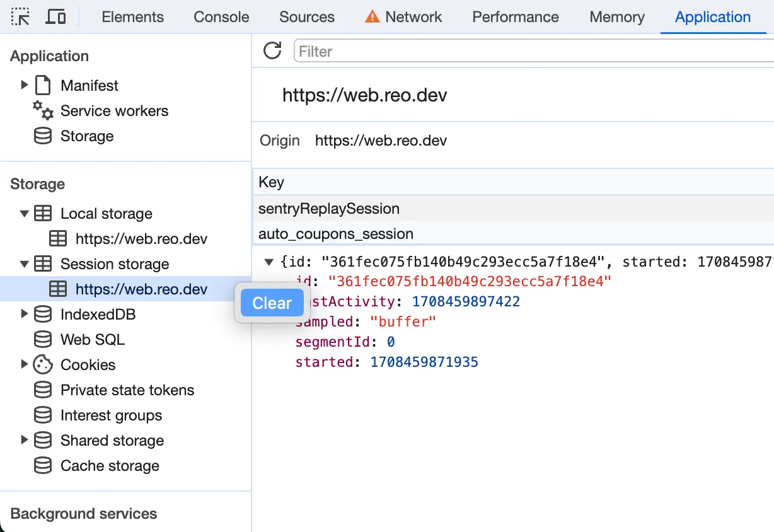This screenshot has width=774, height=532.
Task: Toggle the device toolbar icon
Action: (56, 17)
